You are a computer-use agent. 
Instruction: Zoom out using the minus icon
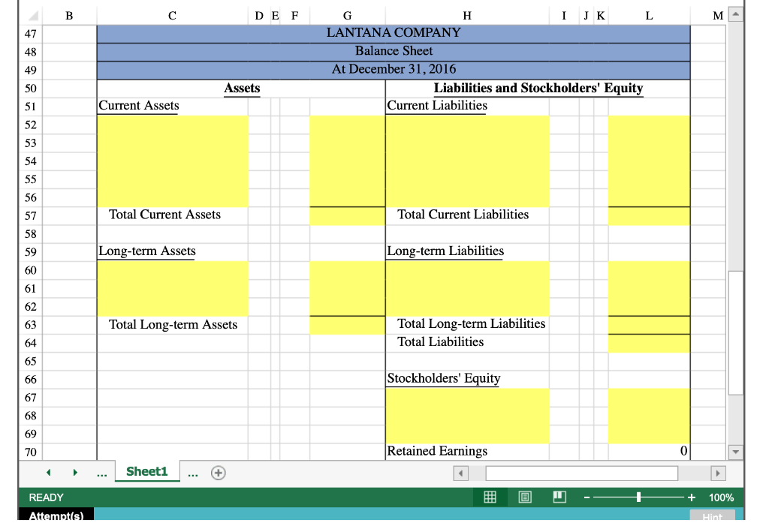587,497
